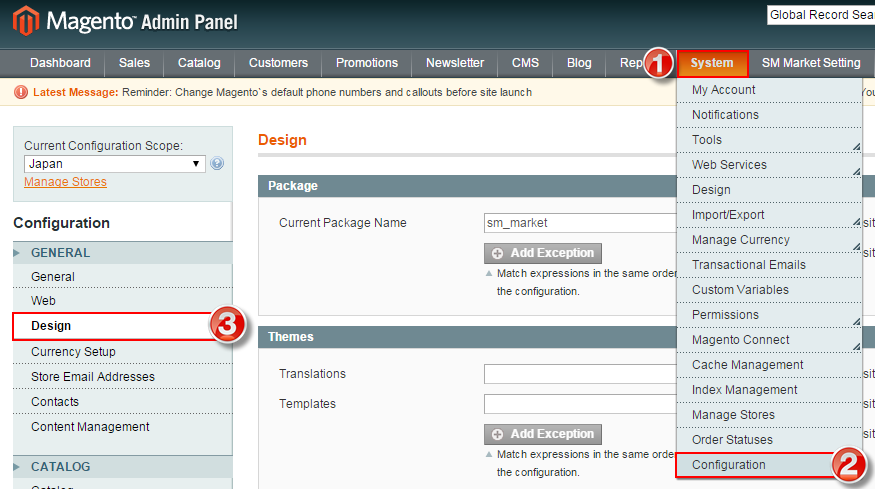Collapse the Themes section header
Viewport: 875px width, 489px height.
coord(467,337)
